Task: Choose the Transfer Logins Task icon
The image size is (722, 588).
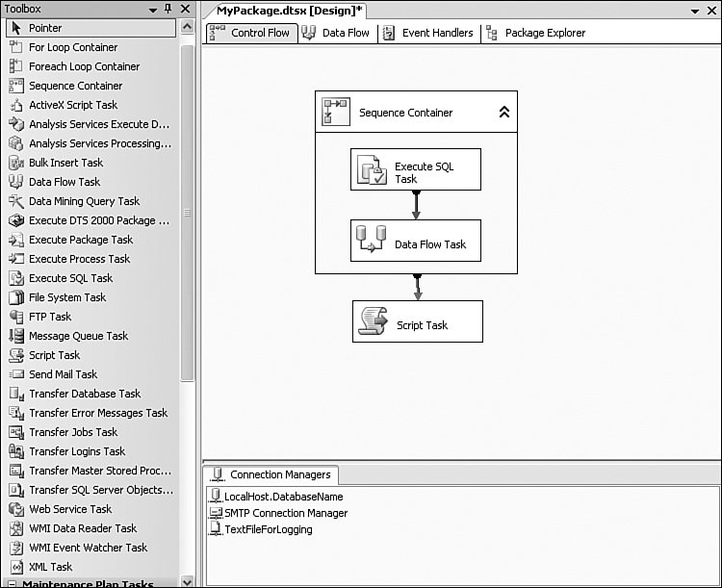Action: 15,451
